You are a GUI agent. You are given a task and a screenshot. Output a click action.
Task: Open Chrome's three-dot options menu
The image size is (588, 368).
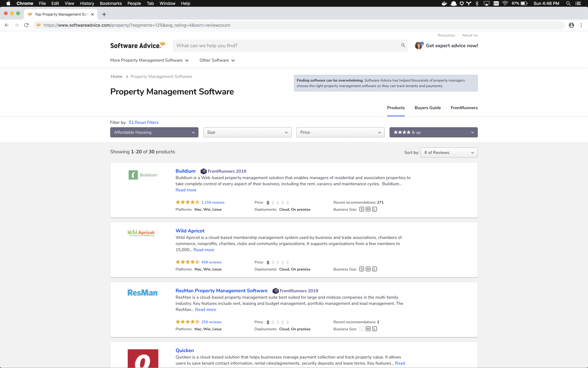581,25
